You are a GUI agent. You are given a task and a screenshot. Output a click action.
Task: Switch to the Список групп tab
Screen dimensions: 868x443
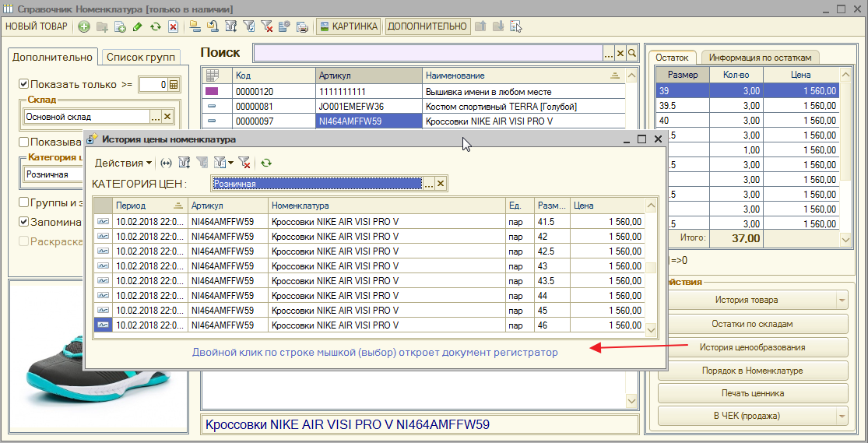[x=141, y=57]
